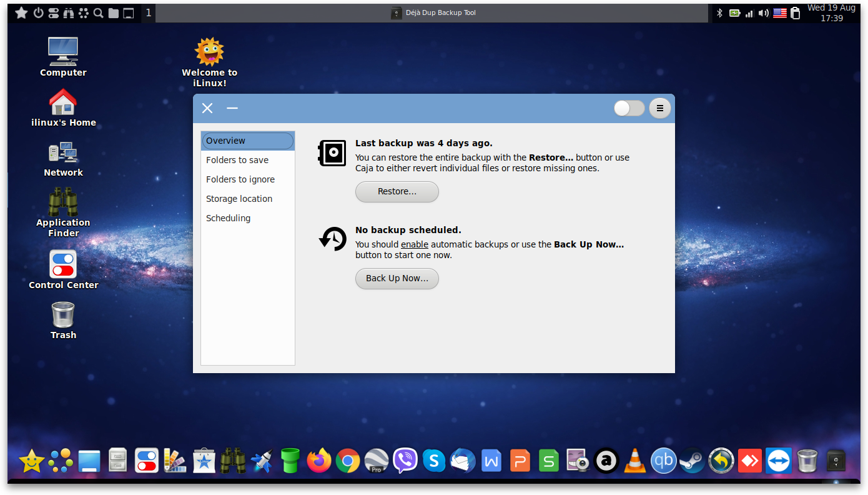Switch to the Scheduling section

247,218
